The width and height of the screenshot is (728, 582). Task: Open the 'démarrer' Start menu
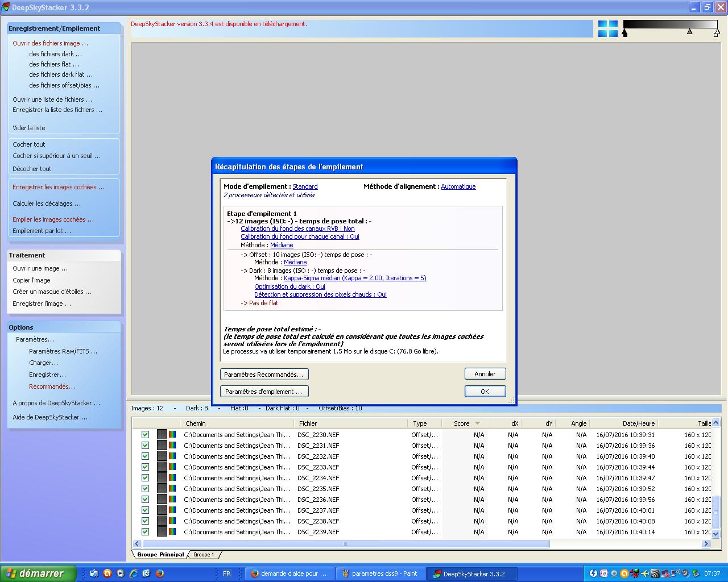pos(38,573)
